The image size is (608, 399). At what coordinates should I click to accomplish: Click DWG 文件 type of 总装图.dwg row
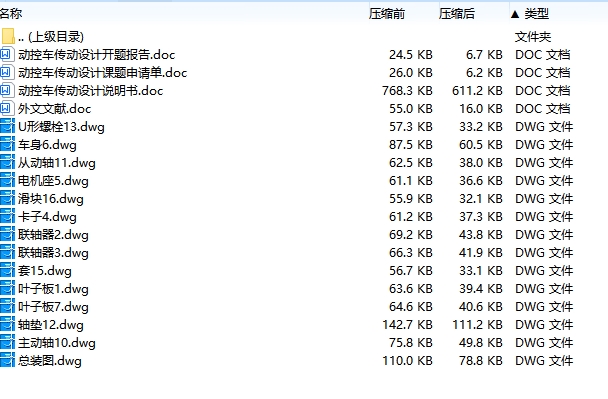coord(544,361)
